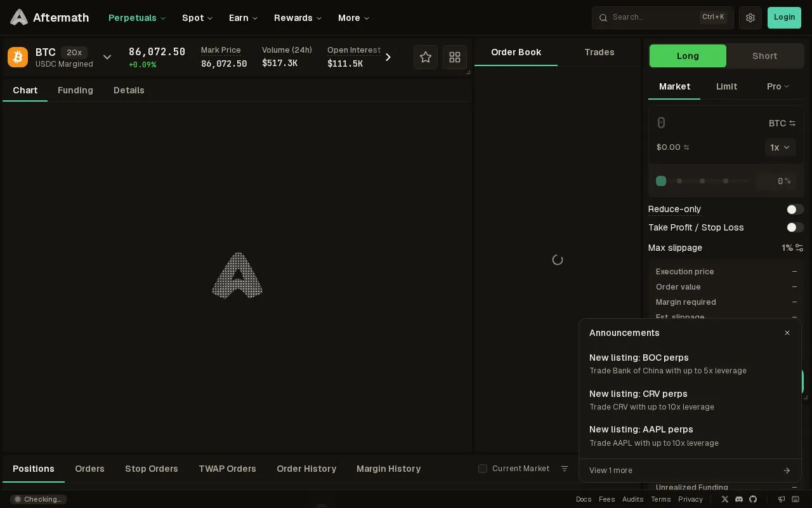Switch to the Trades tab
Screen dimensions: 812x508
(599, 52)
